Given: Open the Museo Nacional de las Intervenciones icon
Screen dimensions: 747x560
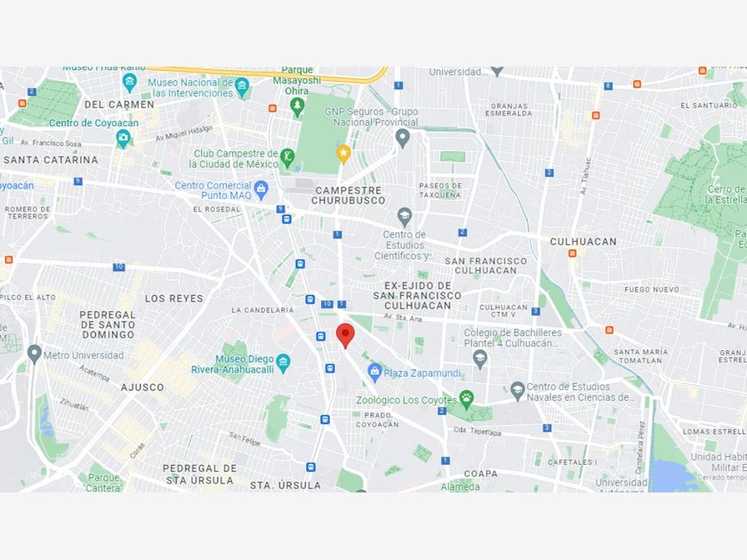Looking at the screenshot, I should (242, 87).
